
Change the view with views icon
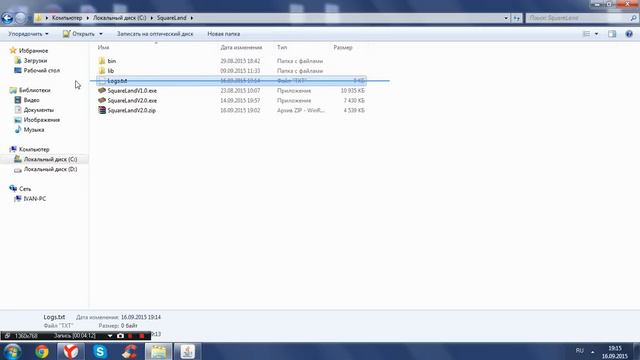click(586, 34)
